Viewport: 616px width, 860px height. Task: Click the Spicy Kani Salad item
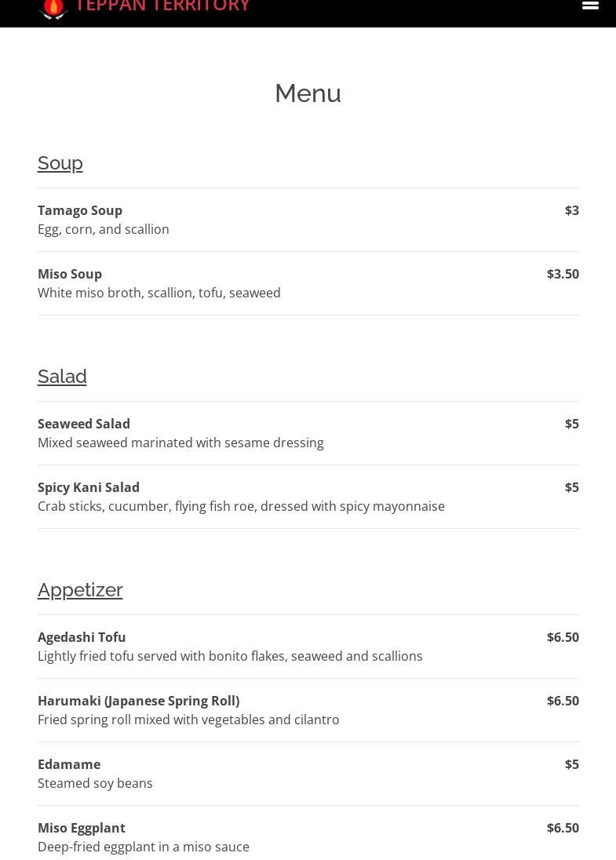coord(89,487)
